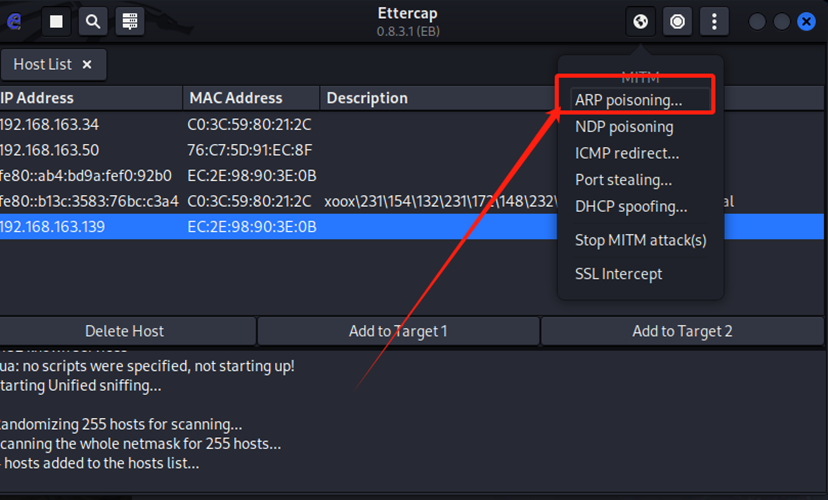
Task: Select host row 192.168.163.34
Action: [278, 125]
